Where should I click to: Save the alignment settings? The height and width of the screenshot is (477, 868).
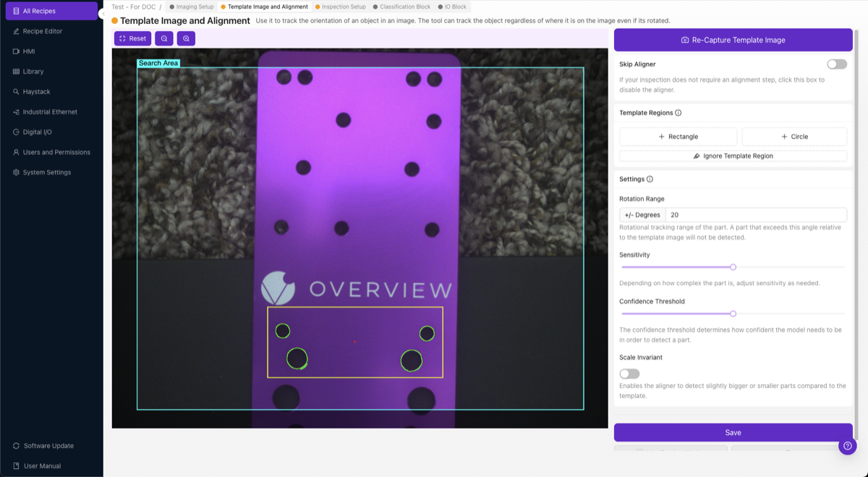point(733,432)
